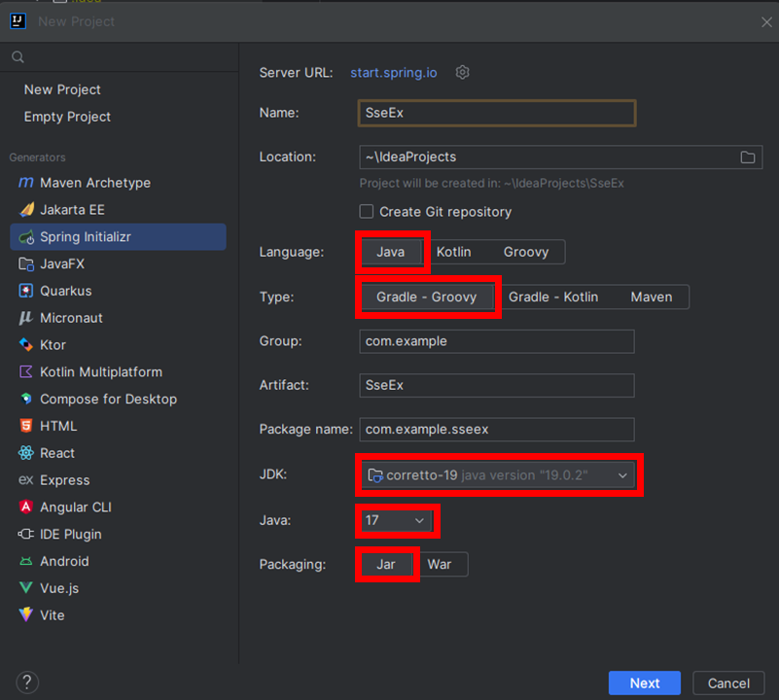Click the Jakarta EE icon
The height and width of the screenshot is (700, 779).
point(26,210)
